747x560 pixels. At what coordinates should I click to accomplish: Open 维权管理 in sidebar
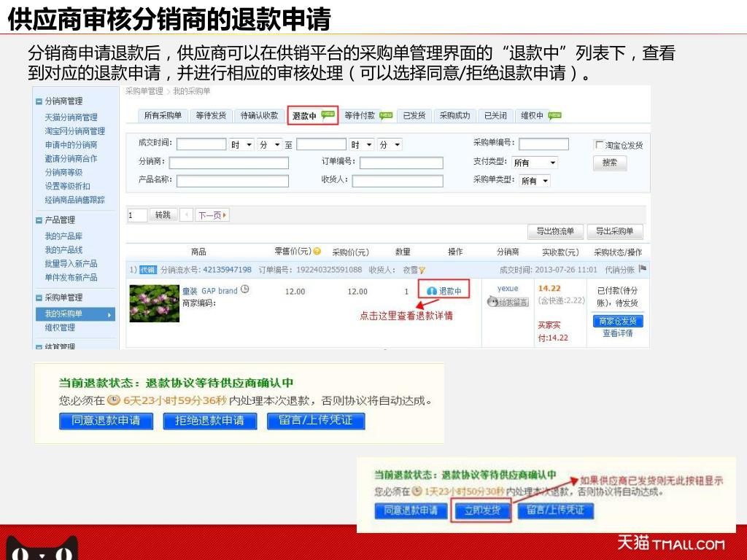pyautogui.click(x=60, y=327)
